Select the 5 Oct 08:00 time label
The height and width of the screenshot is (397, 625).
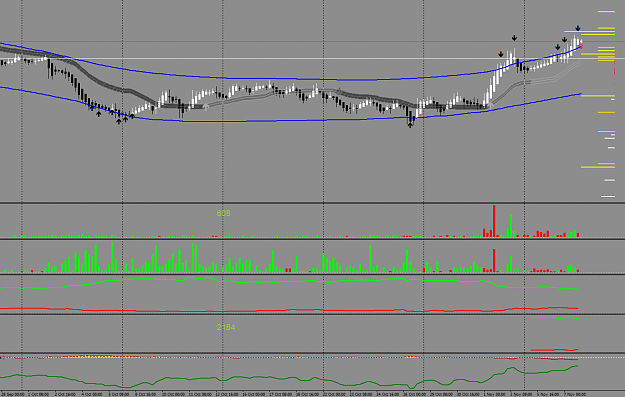pos(119,394)
